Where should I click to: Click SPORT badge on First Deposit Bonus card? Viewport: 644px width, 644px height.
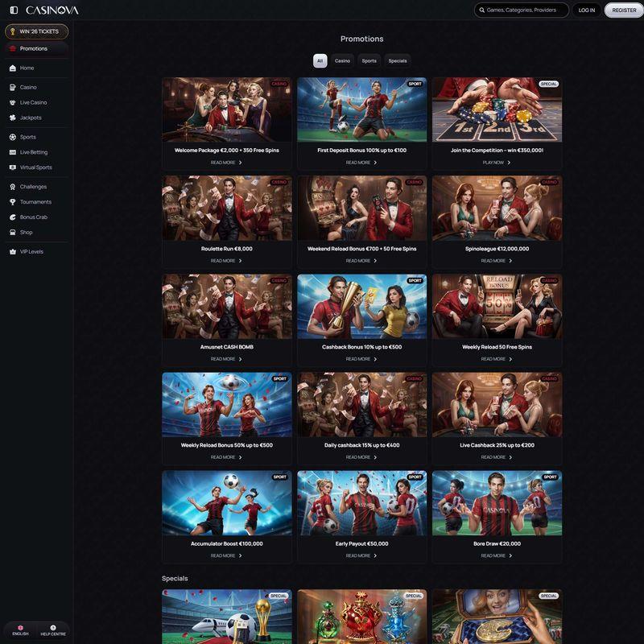pos(415,84)
